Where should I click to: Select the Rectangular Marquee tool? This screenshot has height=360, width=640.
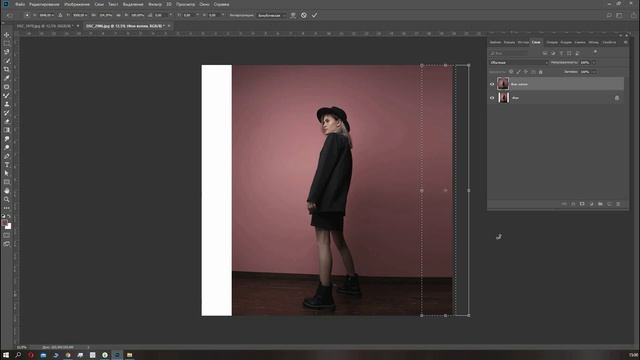coord(7,43)
